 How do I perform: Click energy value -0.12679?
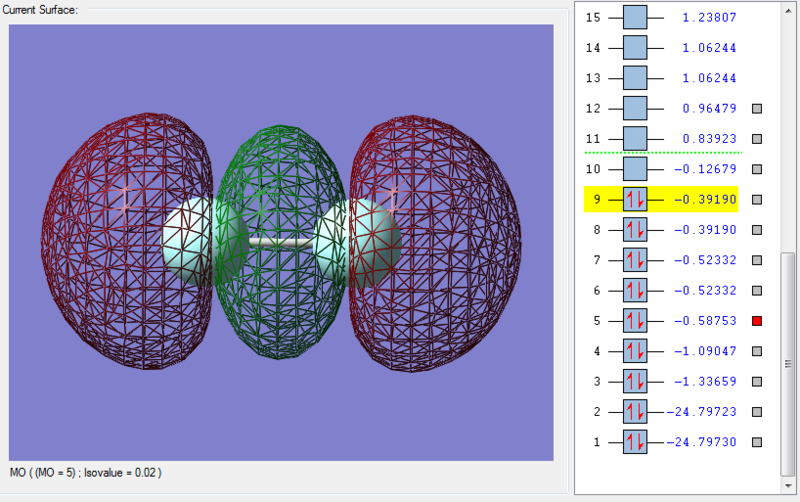706,169
